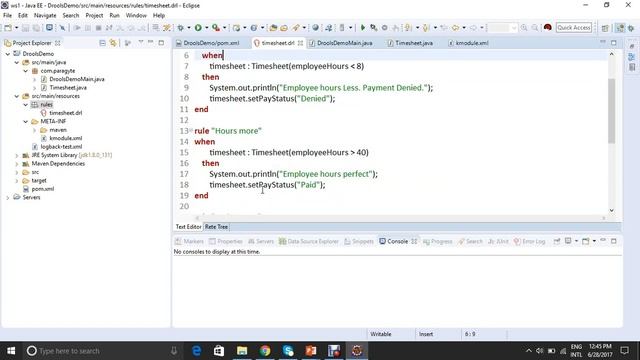This screenshot has height=360, width=640.
Task: Open the Error Log view tab
Action: coord(529,241)
